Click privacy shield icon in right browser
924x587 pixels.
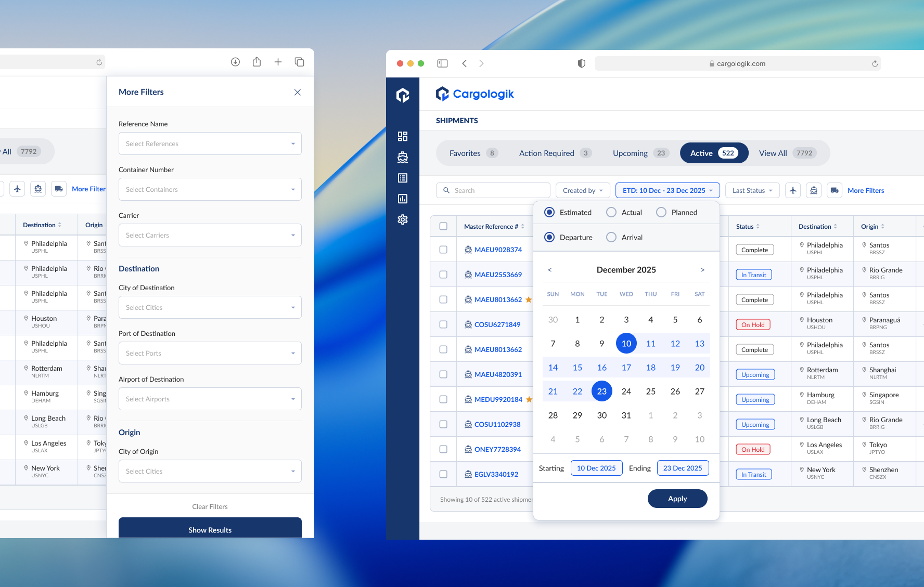click(582, 63)
